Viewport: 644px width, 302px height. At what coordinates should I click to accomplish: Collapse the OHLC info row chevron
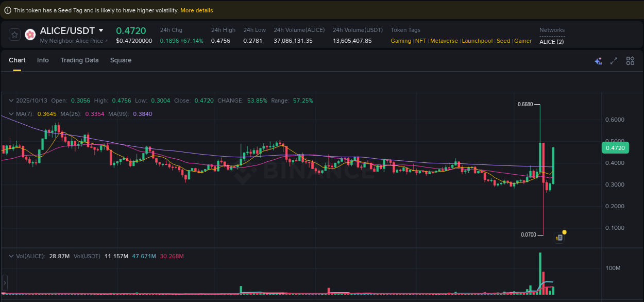(x=10, y=100)
